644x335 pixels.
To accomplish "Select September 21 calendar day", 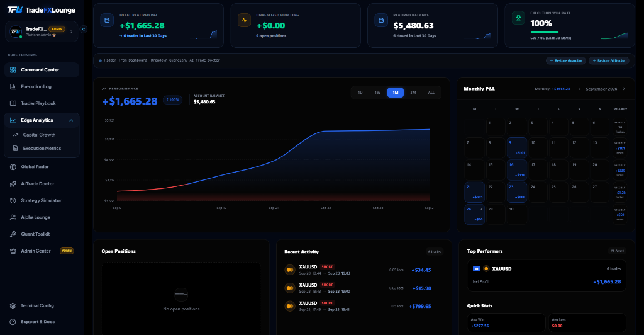I will pyautogui.click(x=474, y=192).
